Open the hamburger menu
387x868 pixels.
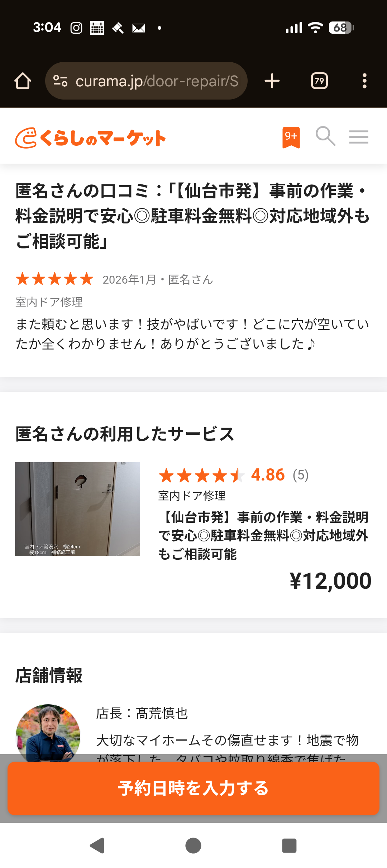point(359,137)
